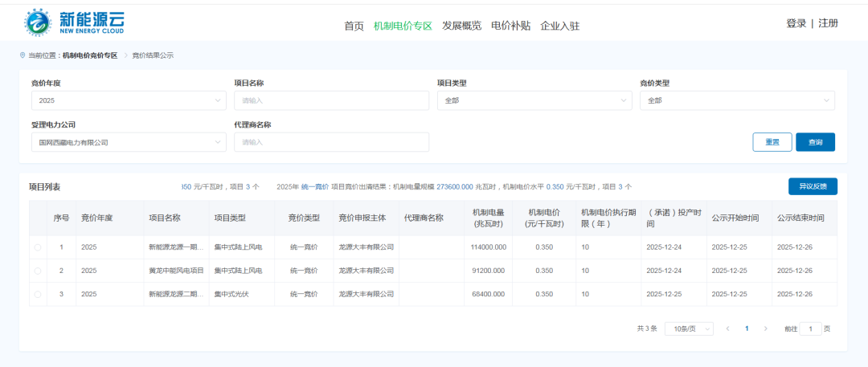Screen dimensions: 868x367
Task: Open the 首页 navigation menu item
Action: pyautogui.click(x=354, y=26)
